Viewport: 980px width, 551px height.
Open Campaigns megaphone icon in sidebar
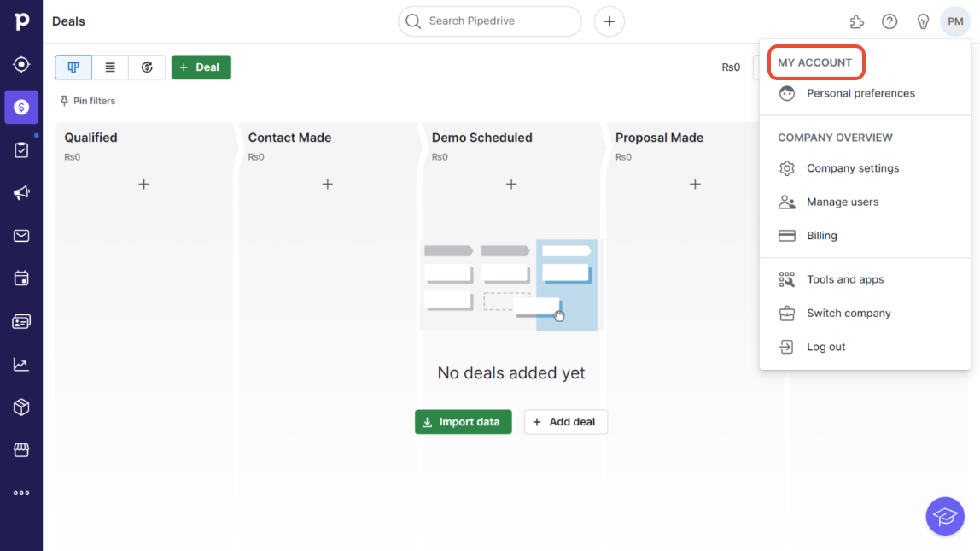[x=21, y=193]
